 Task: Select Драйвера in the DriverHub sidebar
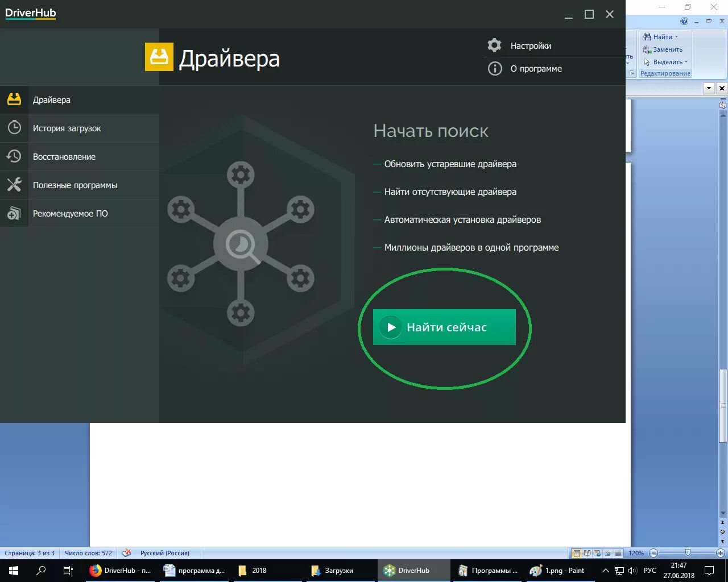pyautogui.click(x=80, y=99)
